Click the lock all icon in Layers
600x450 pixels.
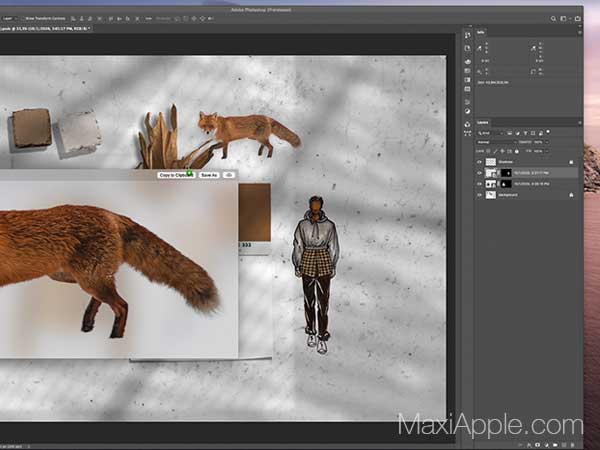point(517,152)
